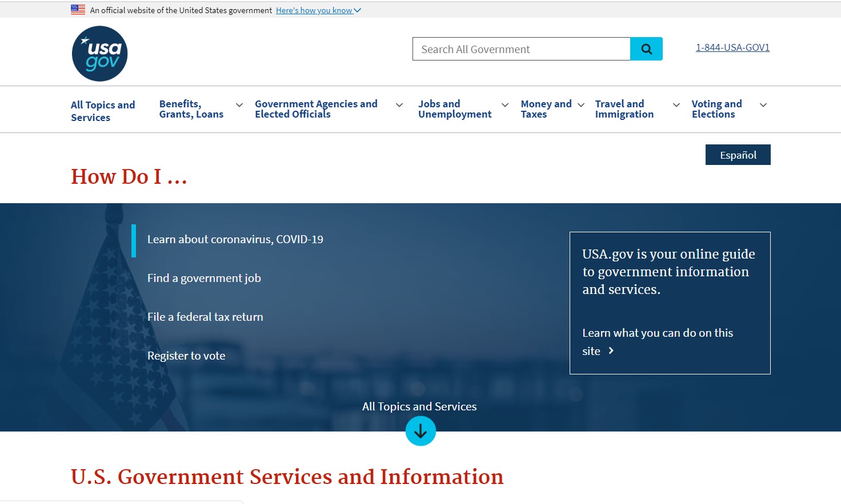The width and height of the screenshot is (841, 504).
Task: Open 'Register to vote' link
Action: 186,356
